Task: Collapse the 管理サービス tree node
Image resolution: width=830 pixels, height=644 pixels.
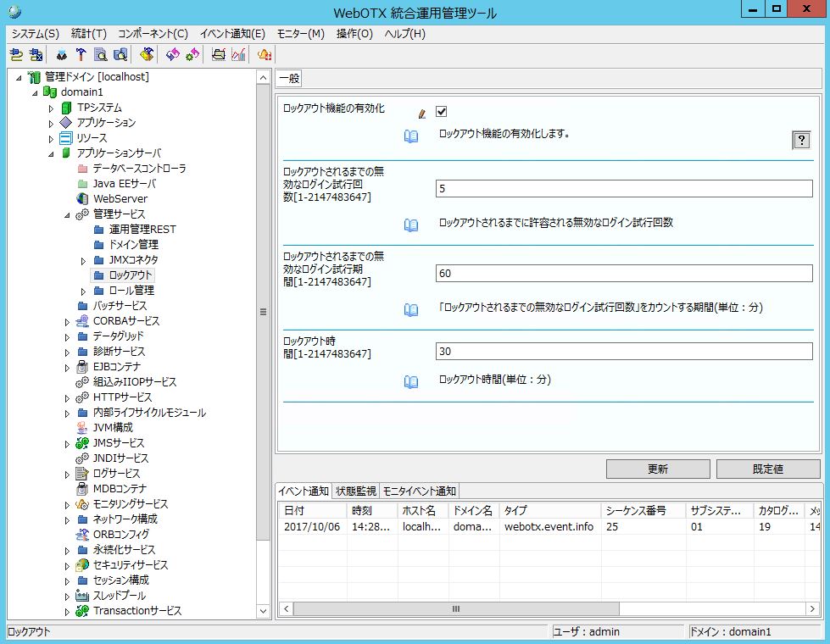Action: (67, 214)
